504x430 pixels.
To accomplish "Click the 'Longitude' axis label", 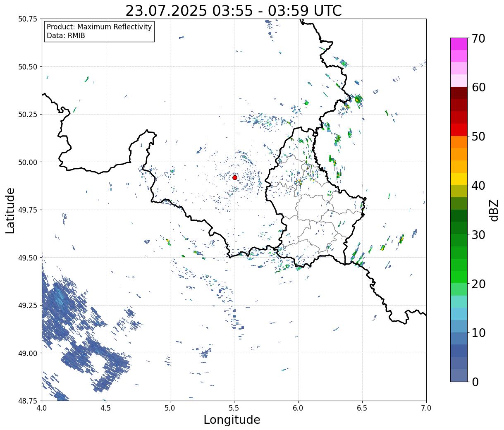I will coord(232,420).
